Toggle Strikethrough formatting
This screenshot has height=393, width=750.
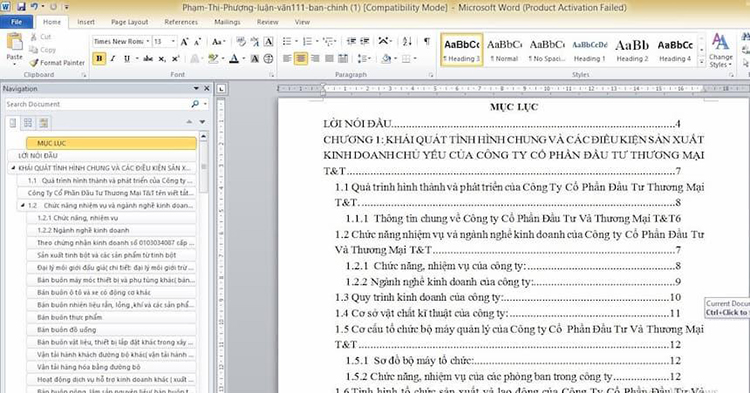[148, 59]
